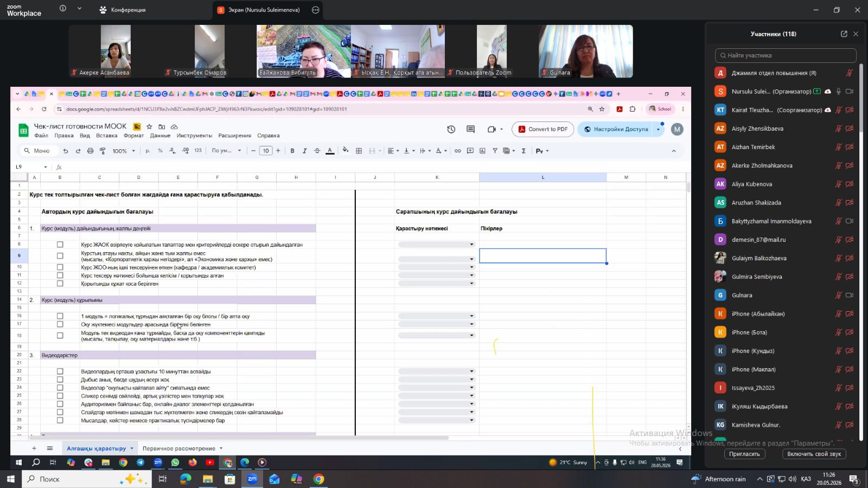The width and height of the screenshot is (868, 488).
Task: Open Конференция tab in Zoom header
Action: tap(123, 10)
